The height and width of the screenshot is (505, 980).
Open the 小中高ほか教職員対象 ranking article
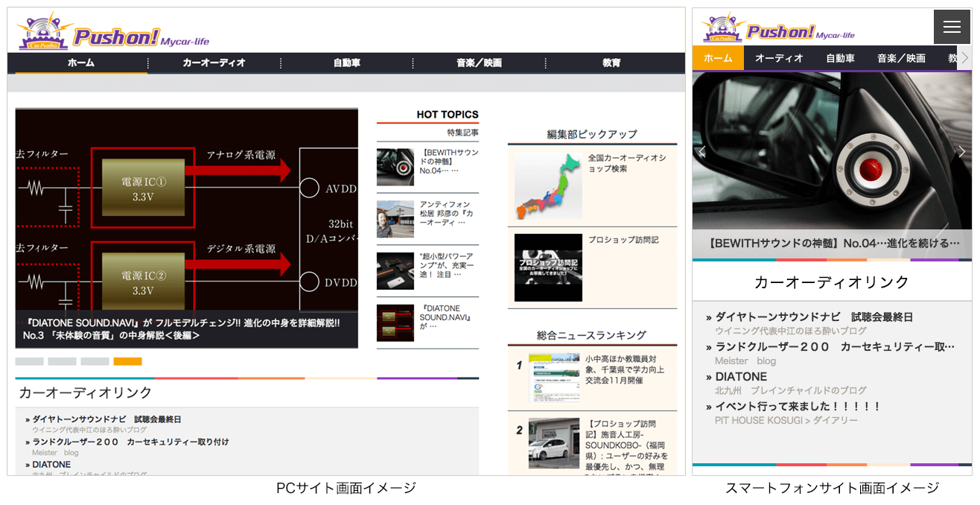coord(624,369)
